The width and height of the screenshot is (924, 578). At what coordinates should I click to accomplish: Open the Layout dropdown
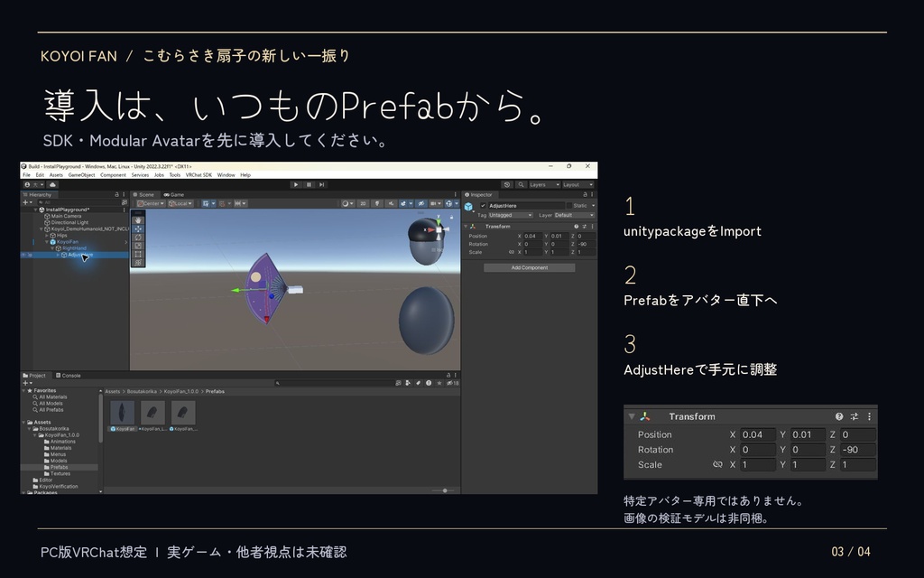tap(577, 184)
